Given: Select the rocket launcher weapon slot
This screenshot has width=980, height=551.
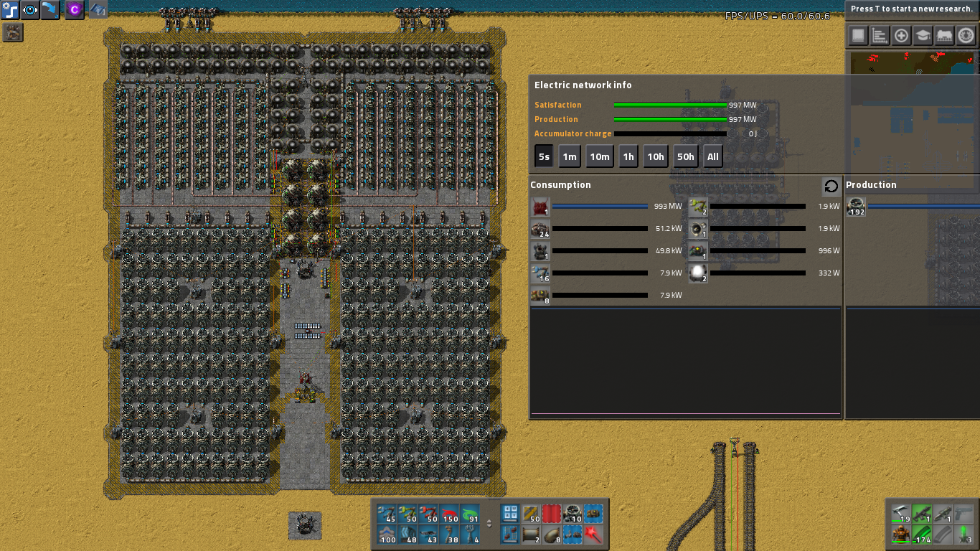Looking at the screenshot, I should click(943, 514).
